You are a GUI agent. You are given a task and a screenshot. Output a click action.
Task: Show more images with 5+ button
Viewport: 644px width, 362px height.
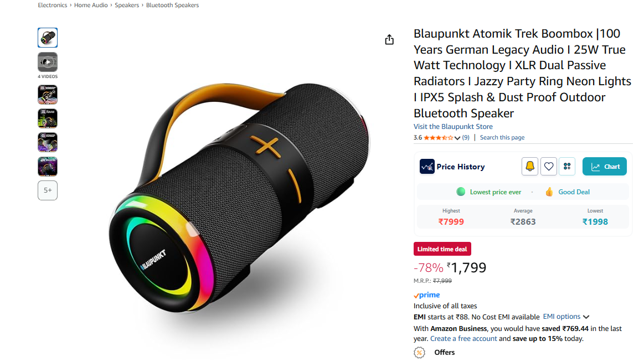click(x=48, y=190)
